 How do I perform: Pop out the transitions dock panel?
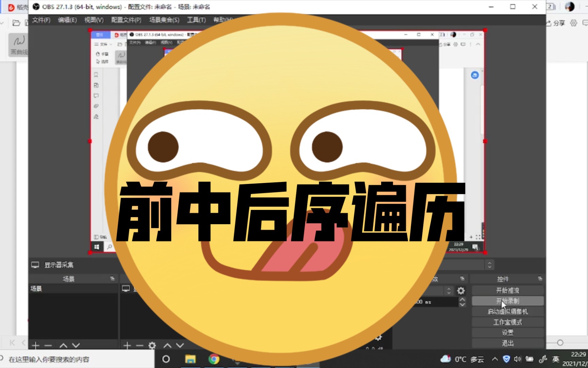point(462,279)
